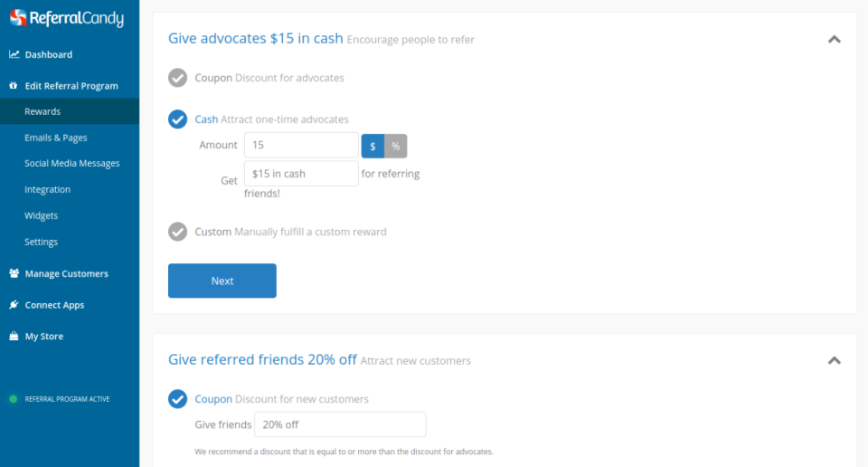
Task: Select the advocate Coupon reward option
Action: click(177, 78)
